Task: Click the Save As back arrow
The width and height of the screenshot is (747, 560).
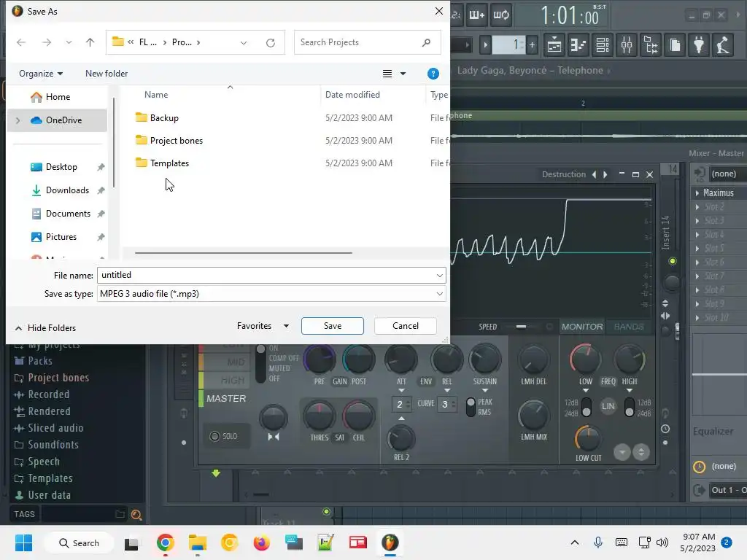Action: [x=21, y=42]
